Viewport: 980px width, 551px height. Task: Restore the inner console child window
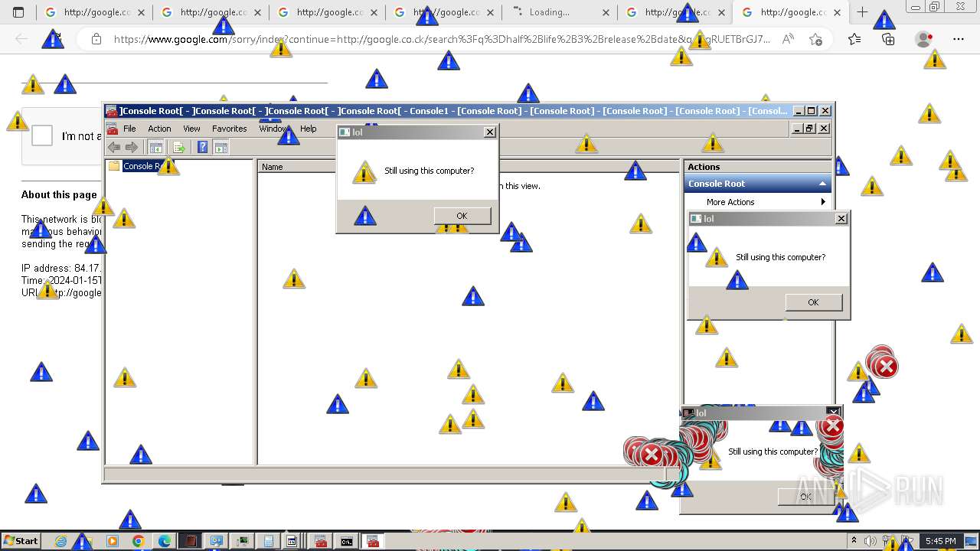810,129
